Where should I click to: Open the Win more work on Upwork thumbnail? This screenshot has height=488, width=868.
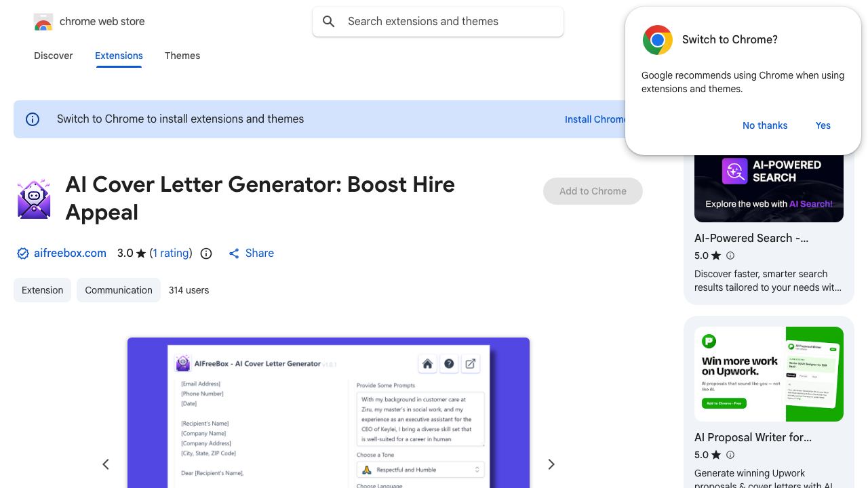(769, 374)
